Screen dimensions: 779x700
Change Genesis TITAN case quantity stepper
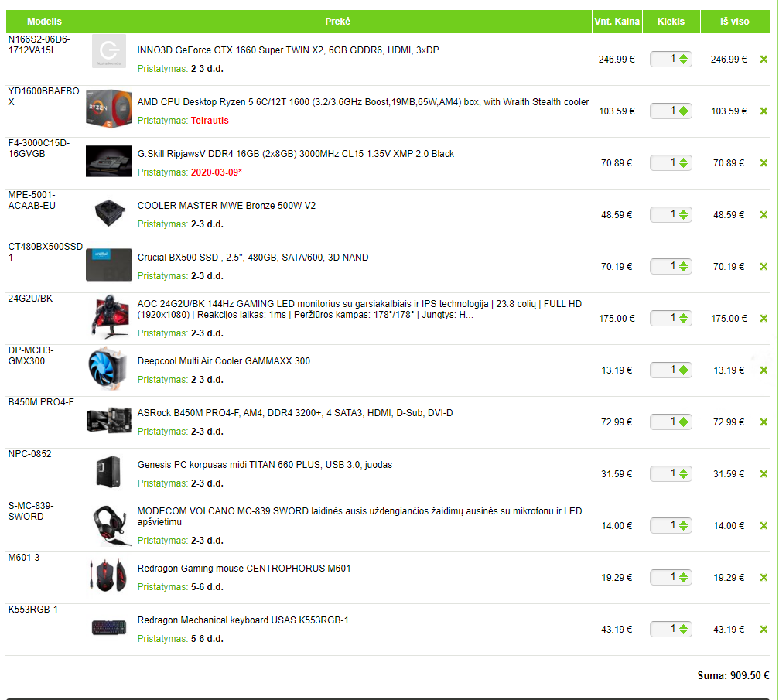point(684,474)
